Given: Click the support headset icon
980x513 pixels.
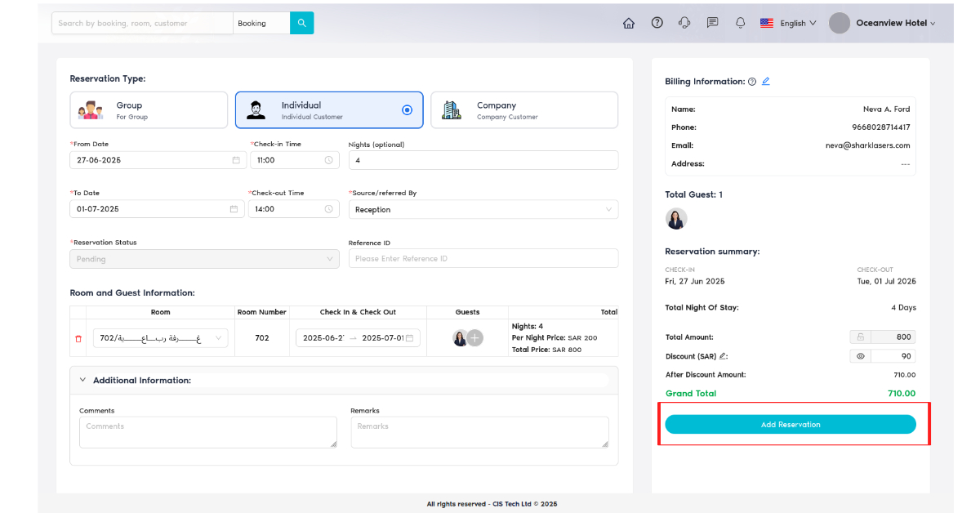Looking at the screenshot, I should tap(684, 23).
